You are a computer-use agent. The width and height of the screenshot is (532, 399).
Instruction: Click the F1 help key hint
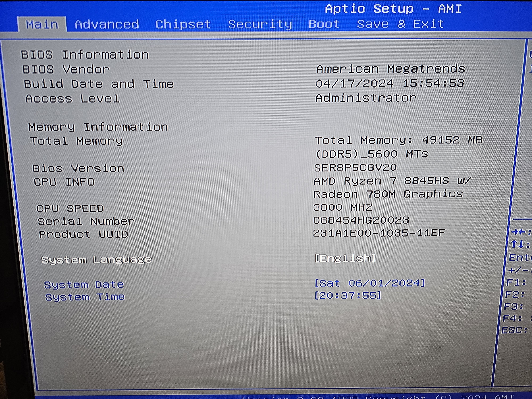click(516, 282)
